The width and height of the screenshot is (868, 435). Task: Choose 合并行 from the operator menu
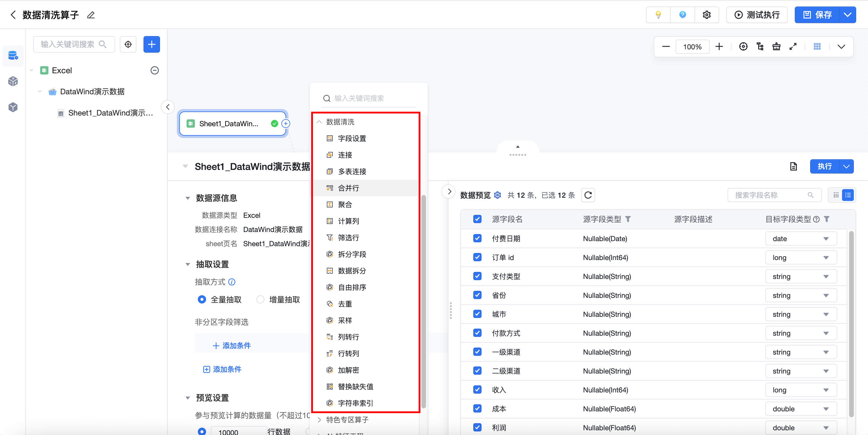coord(348,188)
